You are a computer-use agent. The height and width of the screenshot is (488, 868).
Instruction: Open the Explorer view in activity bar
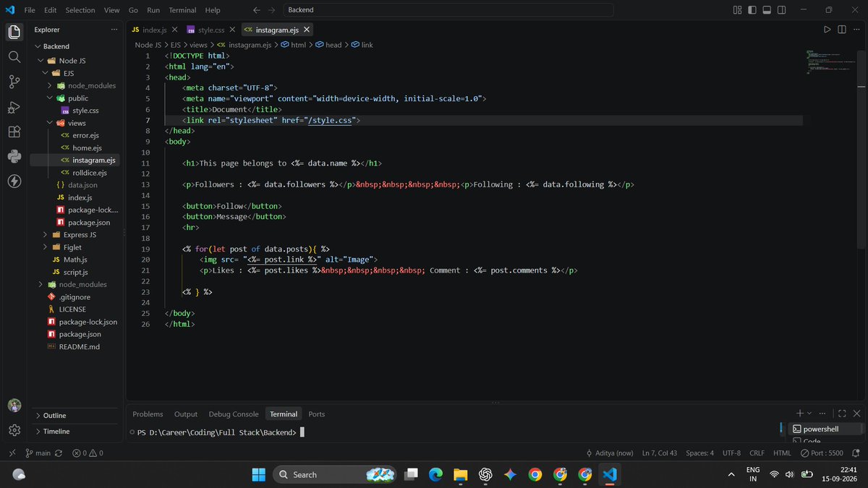[14, 32]
